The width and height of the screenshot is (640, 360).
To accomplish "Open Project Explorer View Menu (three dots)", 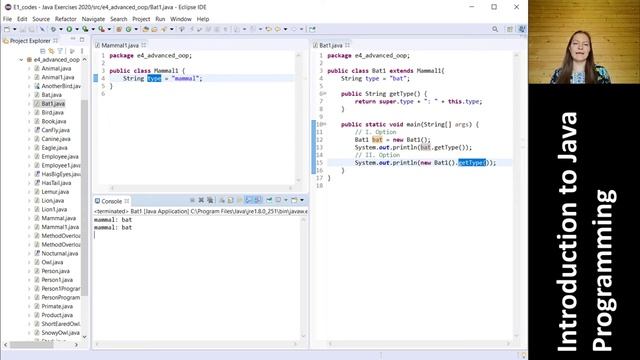I will tap(82, 51).
